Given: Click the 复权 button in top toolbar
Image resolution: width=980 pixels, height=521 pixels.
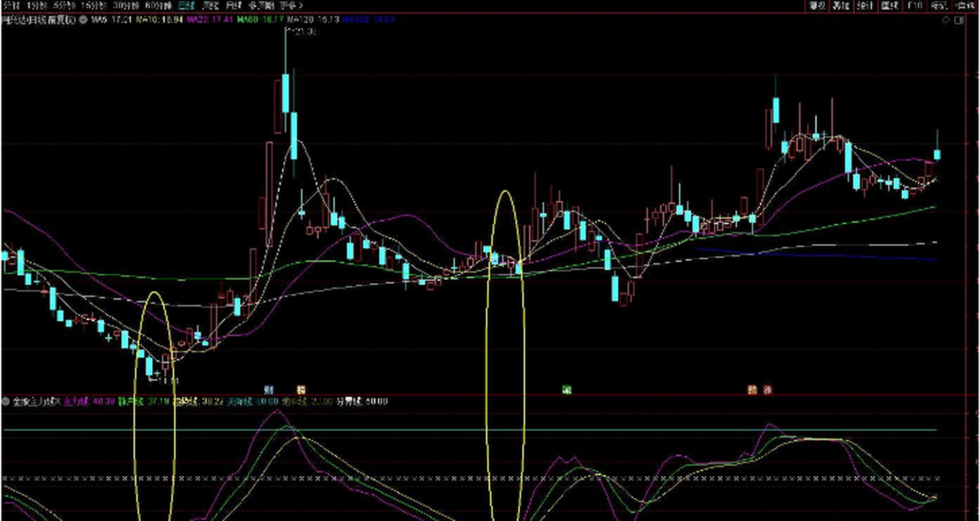Looking at the screenshot, I should click(x=816, y=6).
